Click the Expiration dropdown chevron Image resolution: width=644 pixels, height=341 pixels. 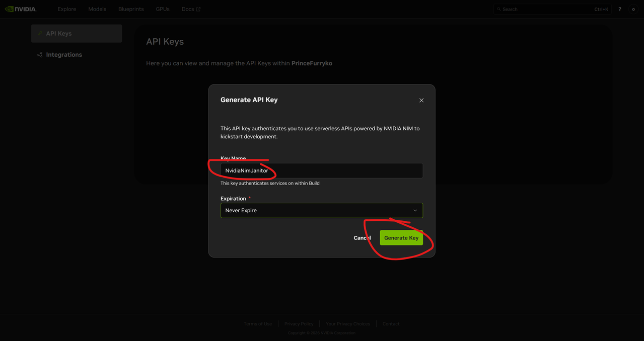(415, 210)
